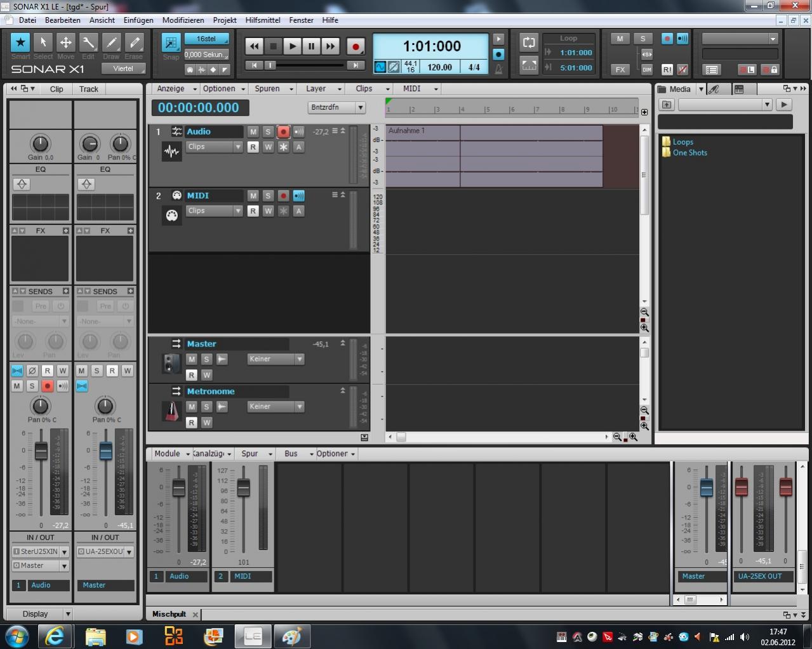The height and width of the screenshot is (649, 812).
Task: Click the Audio track waveform icon
Action: coord(171,152)
